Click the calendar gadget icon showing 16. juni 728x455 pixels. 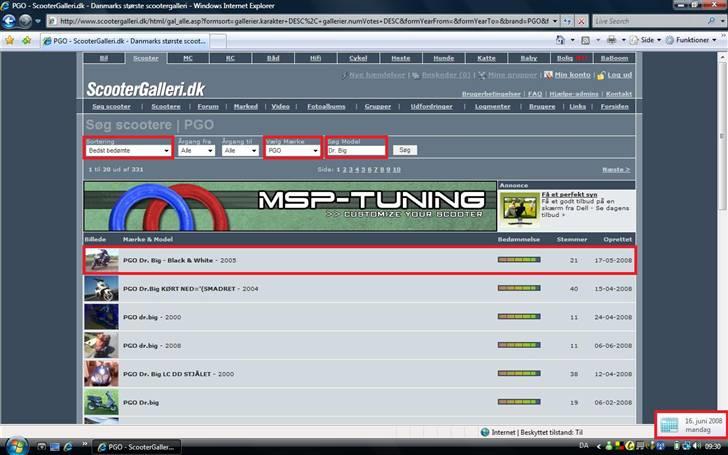point(669,424)
